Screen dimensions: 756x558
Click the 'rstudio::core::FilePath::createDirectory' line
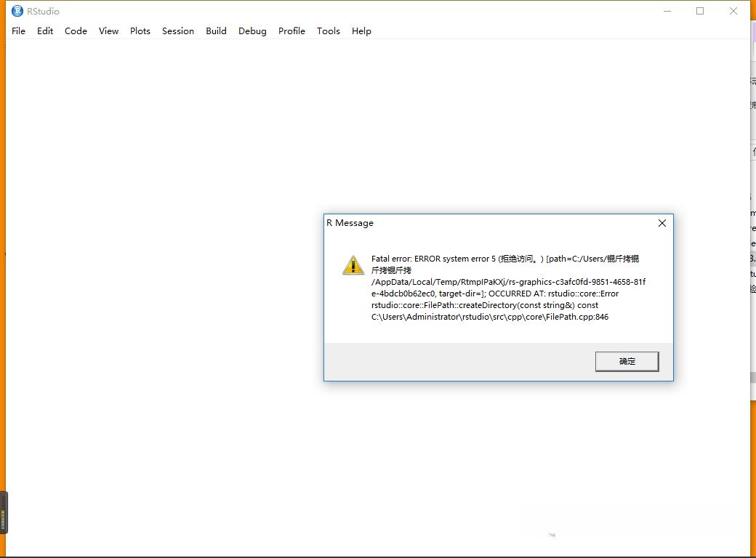point(485,305)
